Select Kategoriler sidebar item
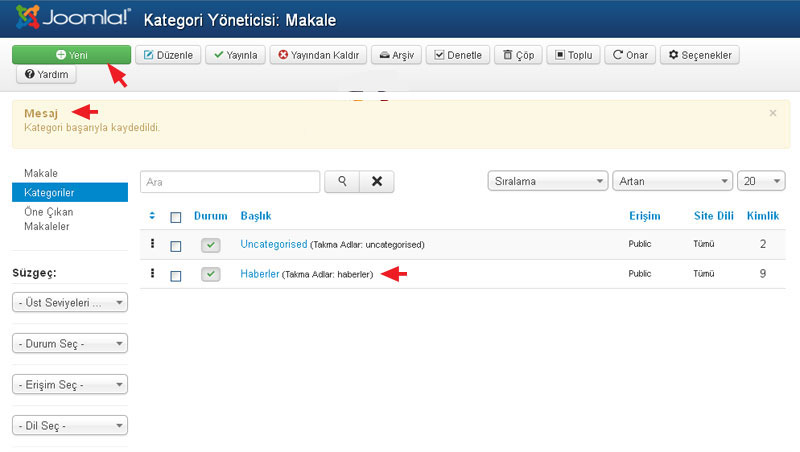Image resolution: width=800 pixels, height=452 pixels. coord(70,192)
